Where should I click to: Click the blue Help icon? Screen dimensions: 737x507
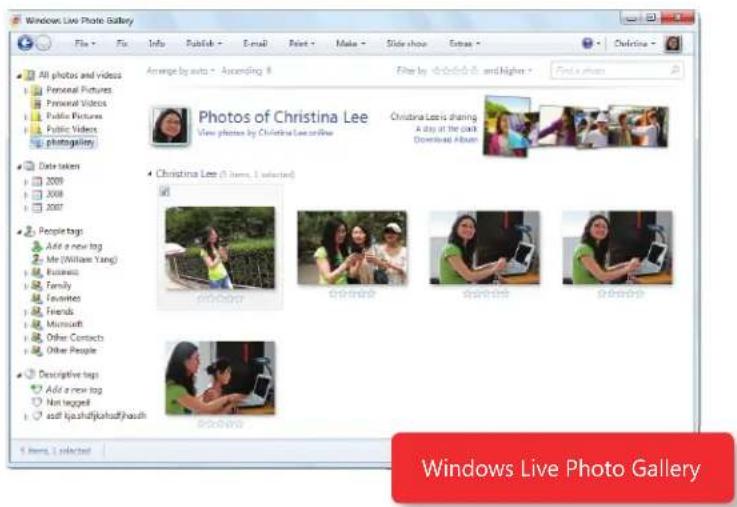coord(588,43)
